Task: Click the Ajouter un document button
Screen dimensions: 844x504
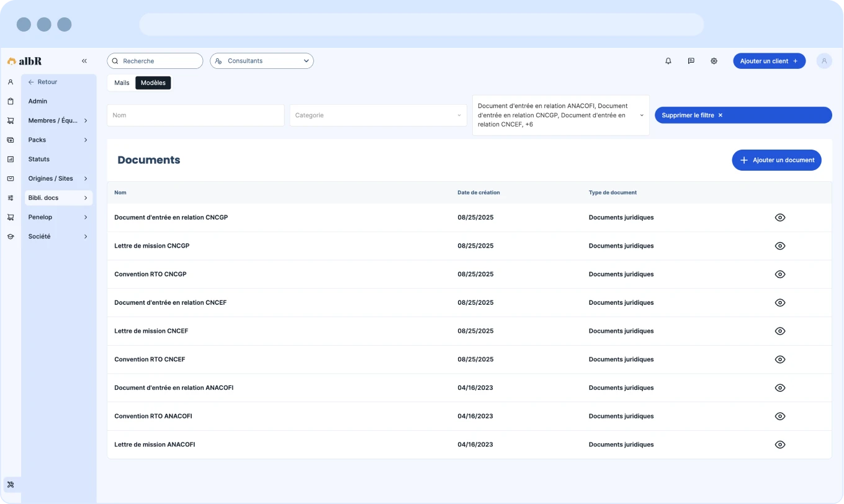Action: pyautogui.click(x=776, y=160)
